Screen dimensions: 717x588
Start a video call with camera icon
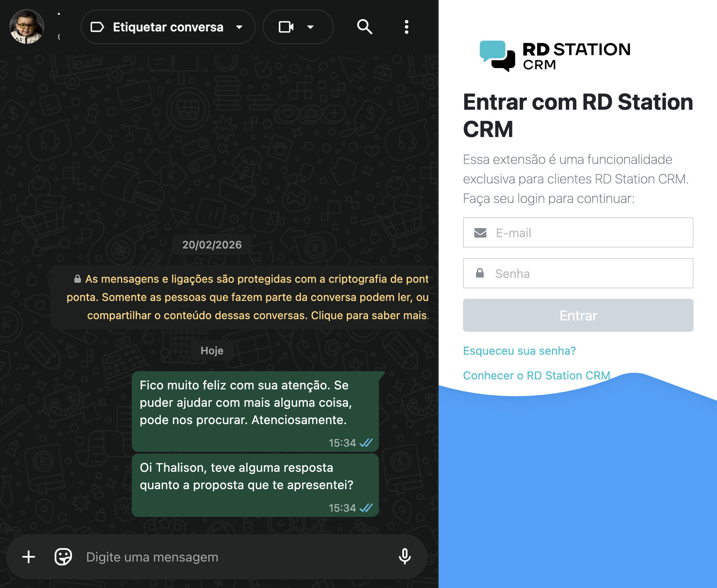pos(286,27)
